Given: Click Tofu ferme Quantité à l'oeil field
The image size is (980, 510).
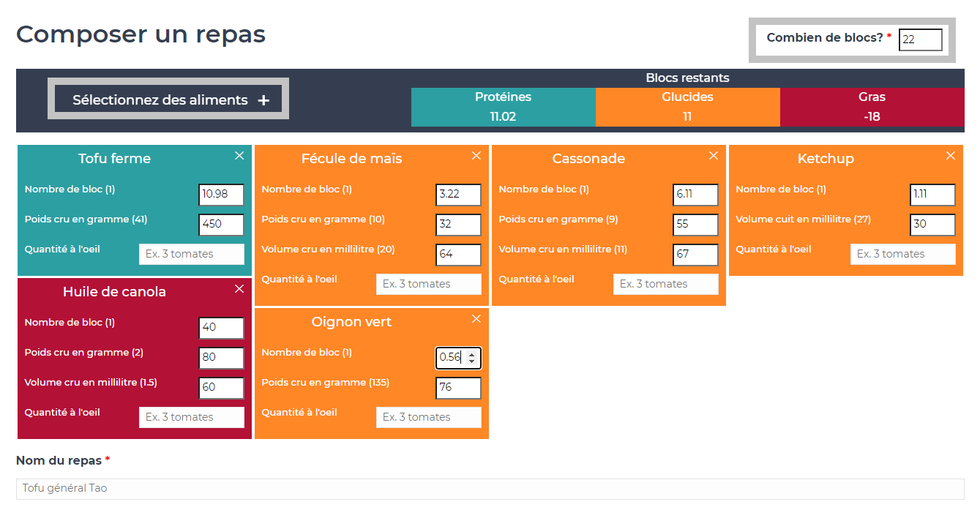Looking at the screenshot, I should coord(192,255).
